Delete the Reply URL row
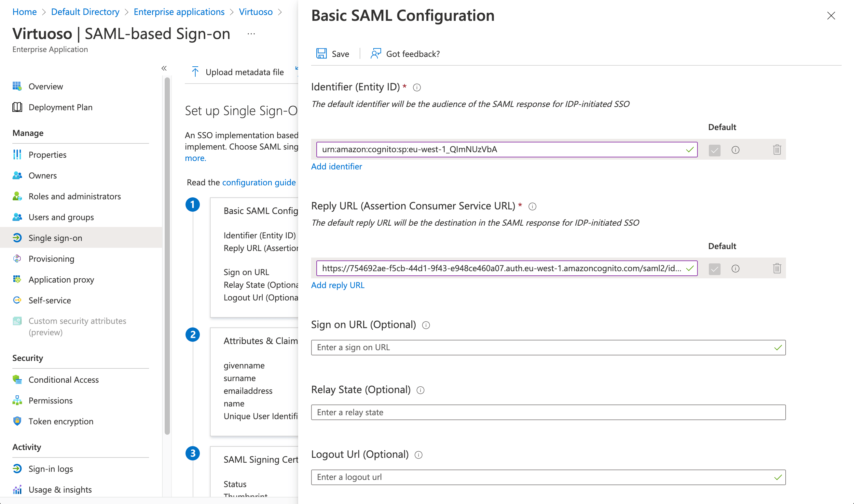The image size is (854, 504). tap(777, 269)
